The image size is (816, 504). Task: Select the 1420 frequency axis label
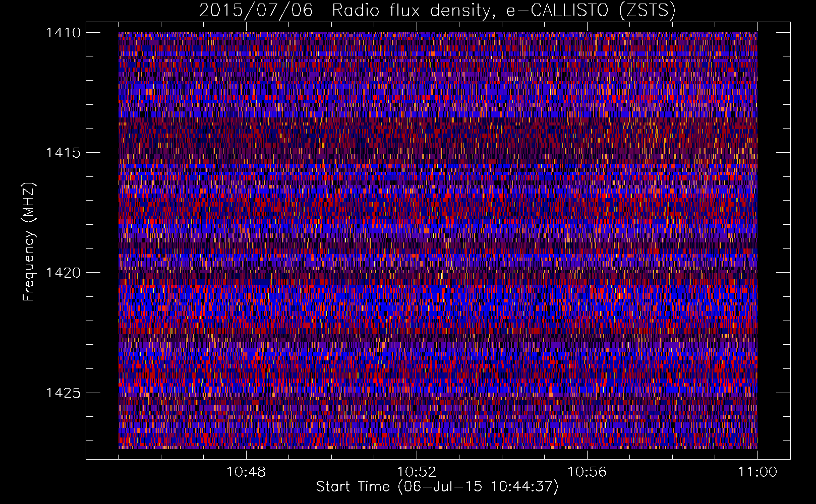(63, 273)
